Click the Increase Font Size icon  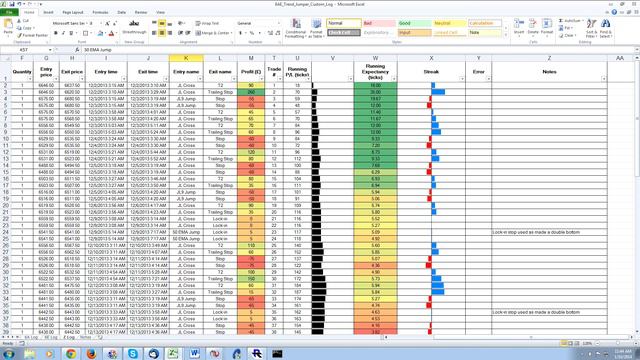(x=107, y=23)
